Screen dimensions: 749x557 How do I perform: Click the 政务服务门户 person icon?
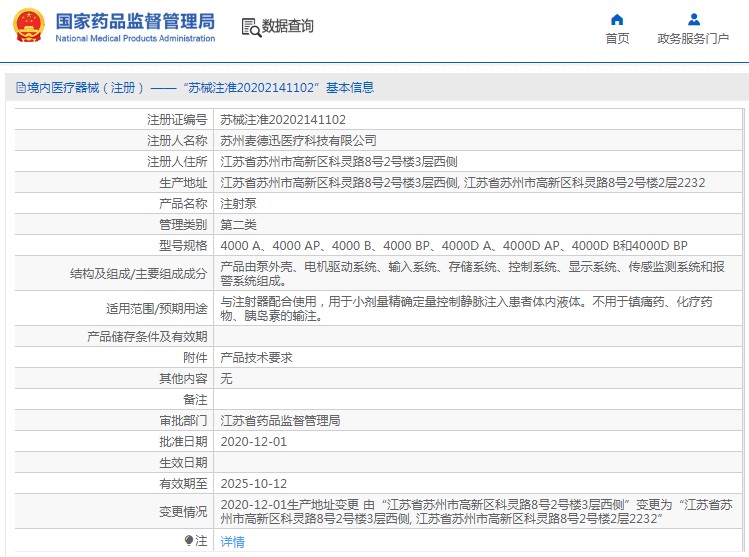pos(693,19)
